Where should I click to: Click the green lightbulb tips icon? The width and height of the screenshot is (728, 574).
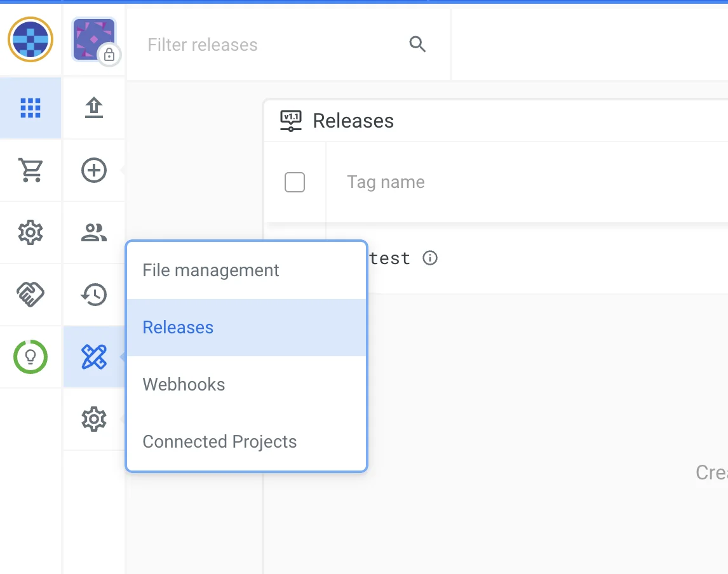[30, 357]
